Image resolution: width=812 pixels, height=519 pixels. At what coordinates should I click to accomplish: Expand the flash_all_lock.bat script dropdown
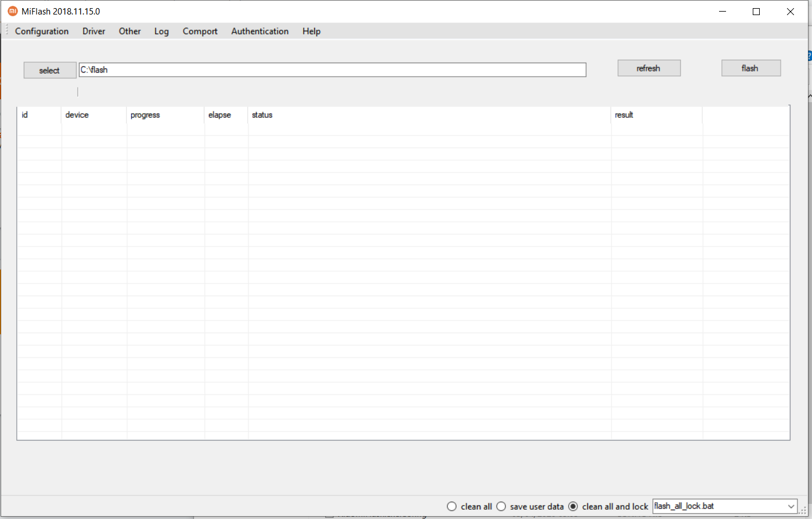coord(791,506)
